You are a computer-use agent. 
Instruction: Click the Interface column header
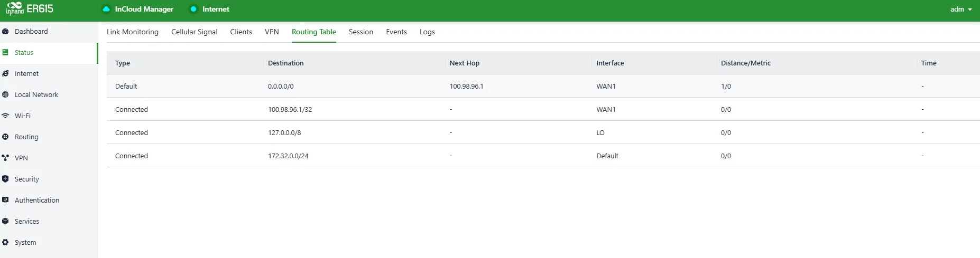611,63
